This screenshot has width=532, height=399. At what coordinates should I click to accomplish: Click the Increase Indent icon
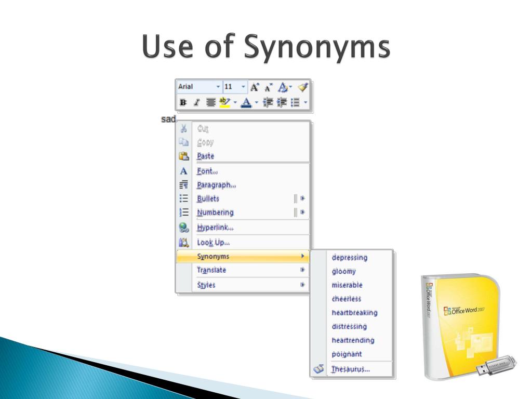tap(282, 102)
